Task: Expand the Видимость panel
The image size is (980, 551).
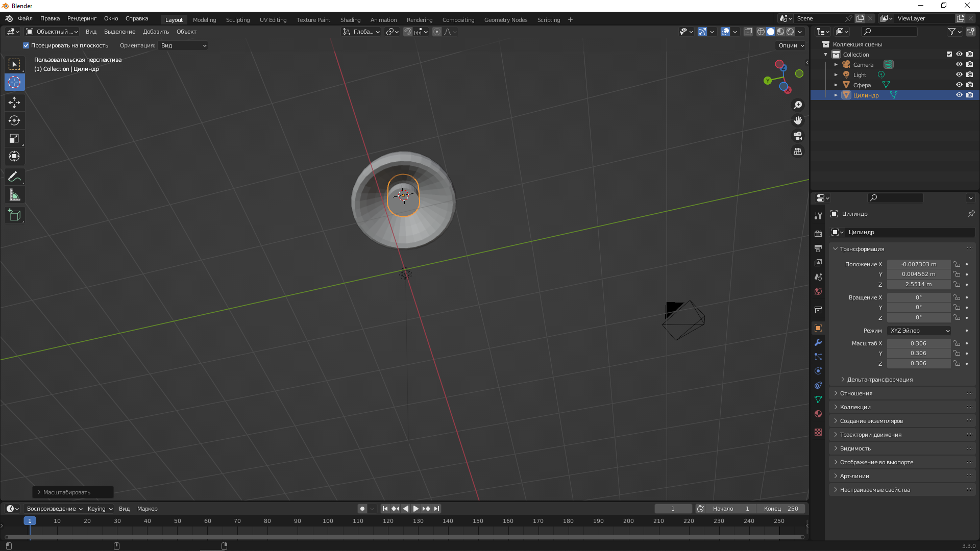Action: point(855,448)
